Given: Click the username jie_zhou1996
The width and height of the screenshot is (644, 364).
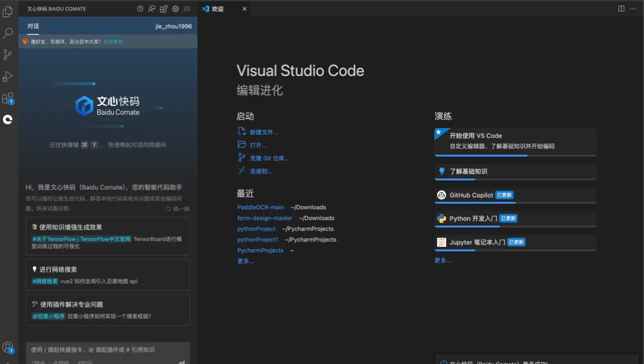Looking at the screenshot, I should [174, 26].
